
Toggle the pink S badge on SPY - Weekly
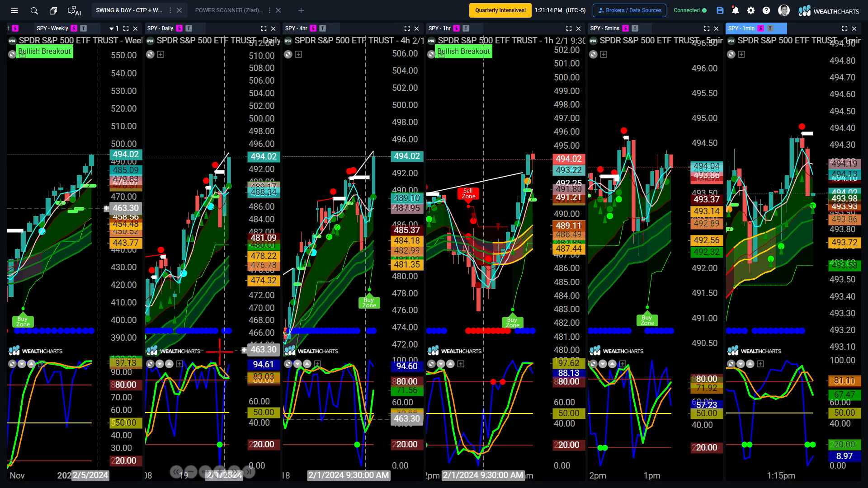coord(74,28)
